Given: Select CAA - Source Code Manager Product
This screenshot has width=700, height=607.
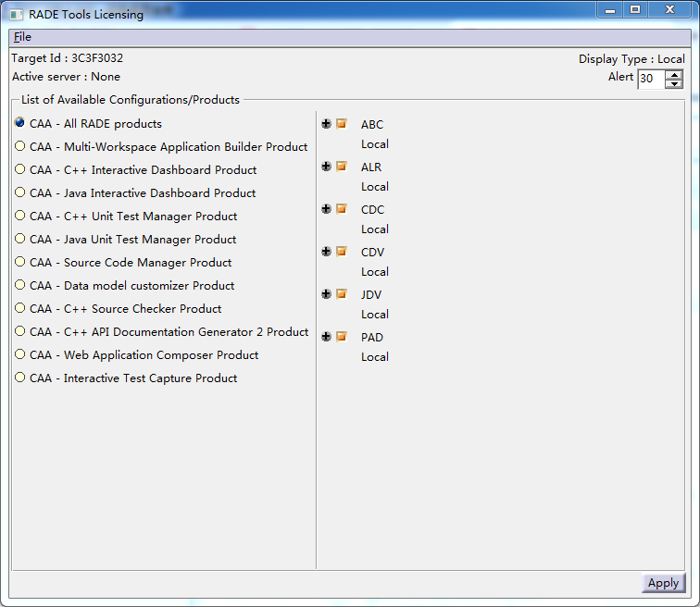Looking at the screenshot, I should click(123, 262).
